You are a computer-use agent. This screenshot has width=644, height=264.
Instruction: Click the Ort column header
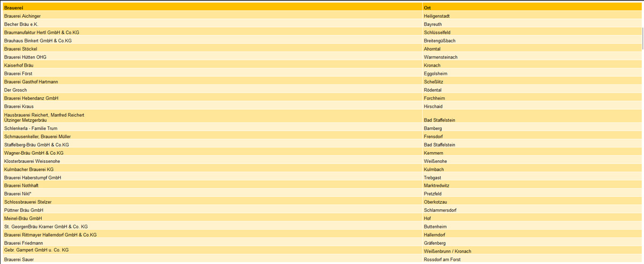click(x=427, y=8)
